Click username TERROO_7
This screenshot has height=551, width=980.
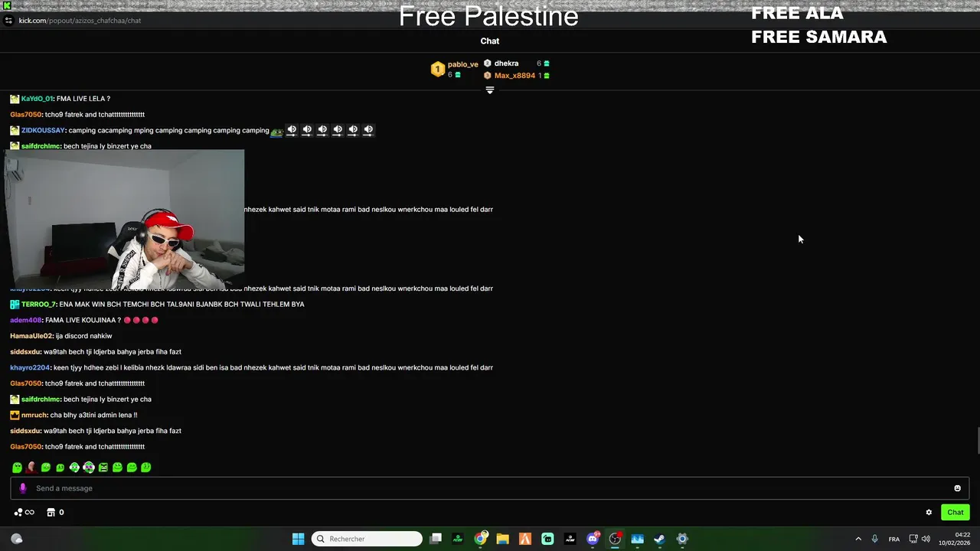[x=38, y=305]
